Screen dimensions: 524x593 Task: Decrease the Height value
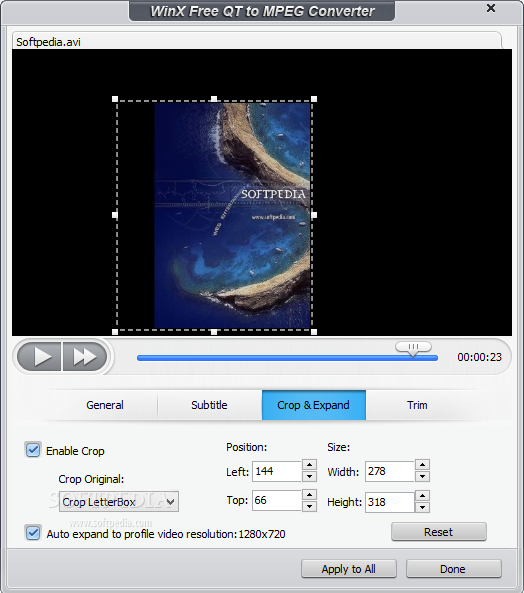422,508
